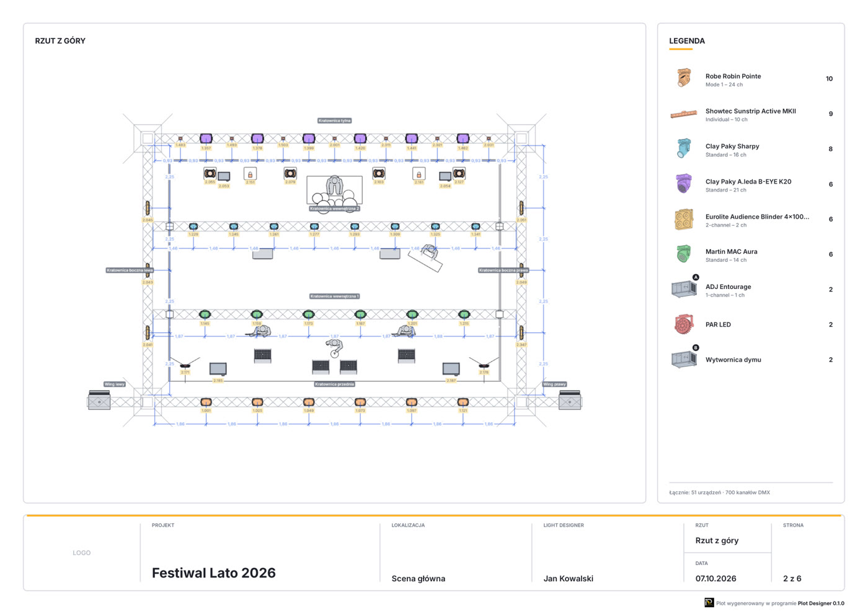Select the MAC Aura fixture 1.215
868x614 pixels.
(x=464, y=315)
